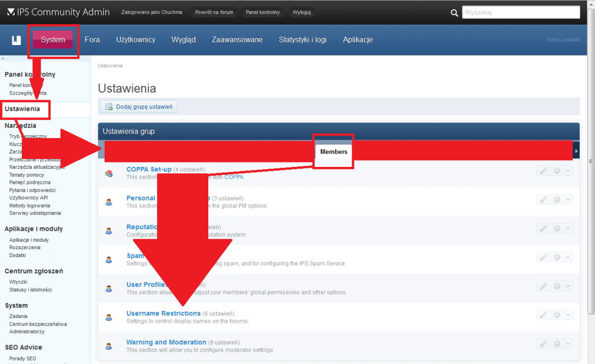595x364 pixels.
Task: Click the delete icon for the Reputation row
Action: pyautogui.click(x=557, y=229)
